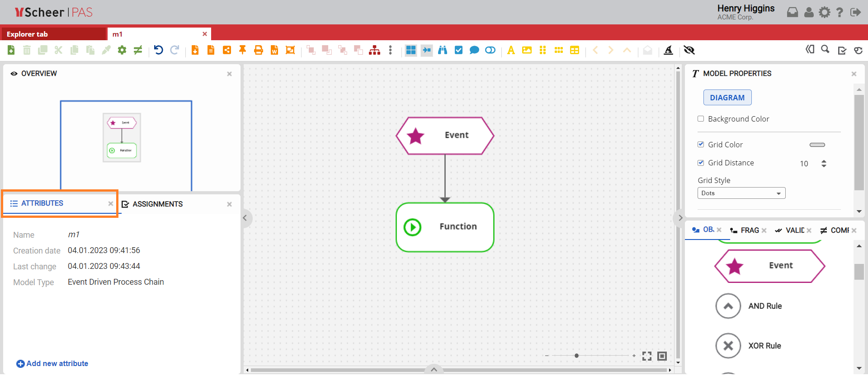Screen dimensions: 868x376
Task: Click the crossed-out eye icon
Action: 689,50
